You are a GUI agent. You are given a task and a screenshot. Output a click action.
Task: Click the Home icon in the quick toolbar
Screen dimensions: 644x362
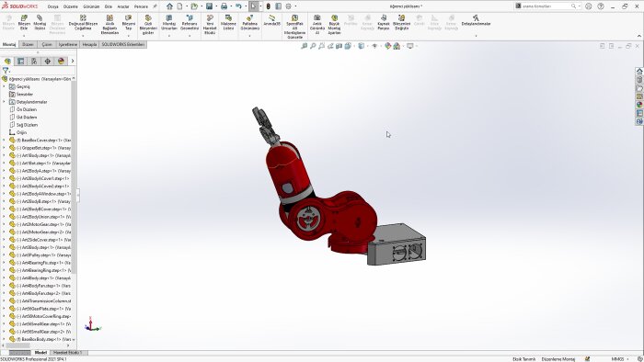pos(169,6)
